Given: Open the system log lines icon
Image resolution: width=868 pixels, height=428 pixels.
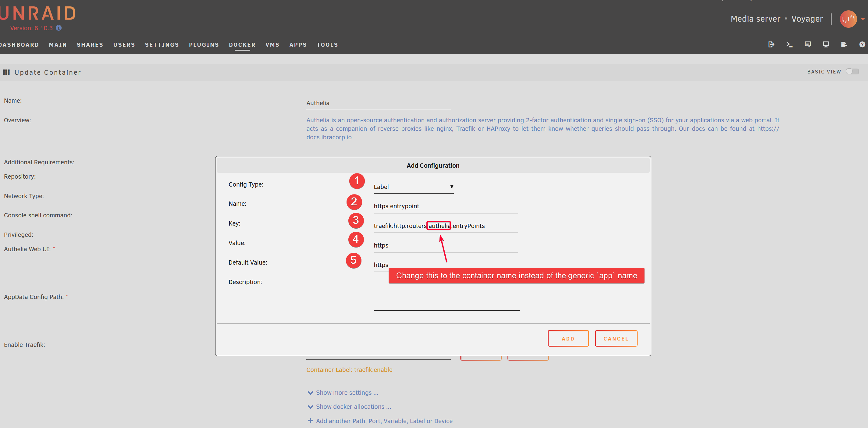Looking at the screenshot, I should pyautogui.click(x=844, y=45).
